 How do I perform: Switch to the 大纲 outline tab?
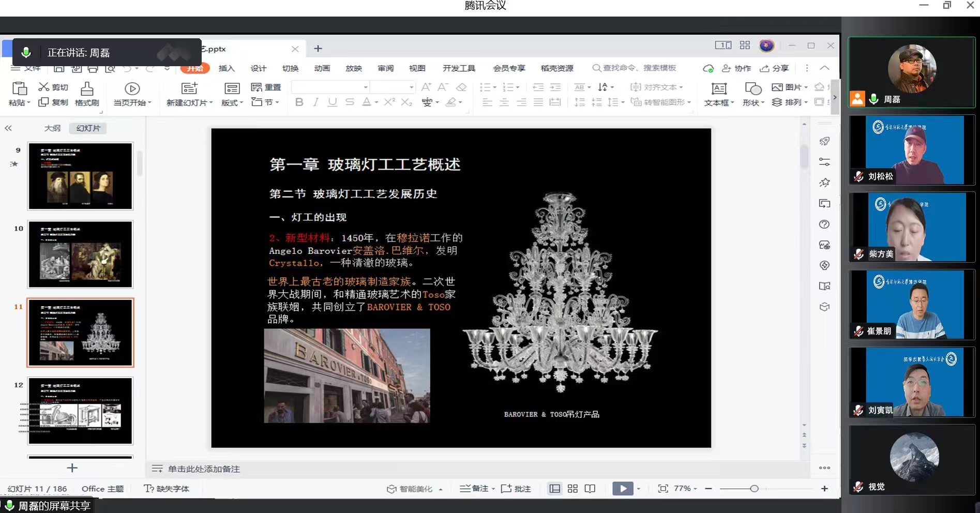[x=52, y=128]
